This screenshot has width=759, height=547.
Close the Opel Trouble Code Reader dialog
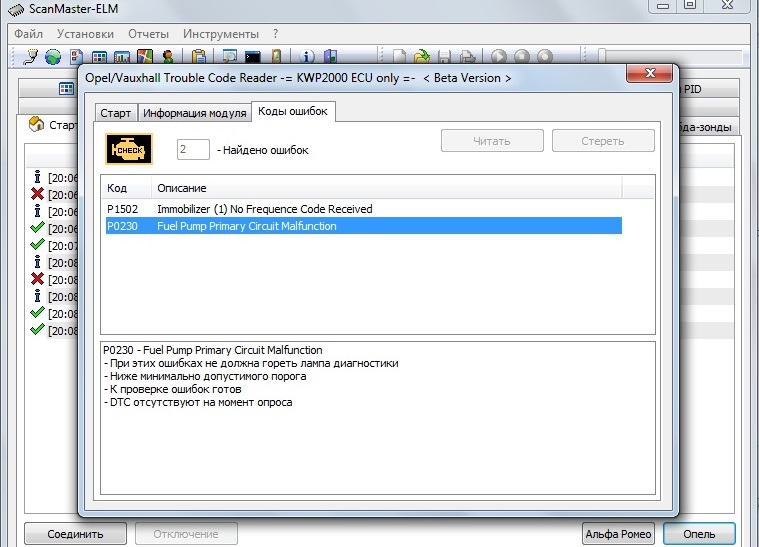(650, 73)
